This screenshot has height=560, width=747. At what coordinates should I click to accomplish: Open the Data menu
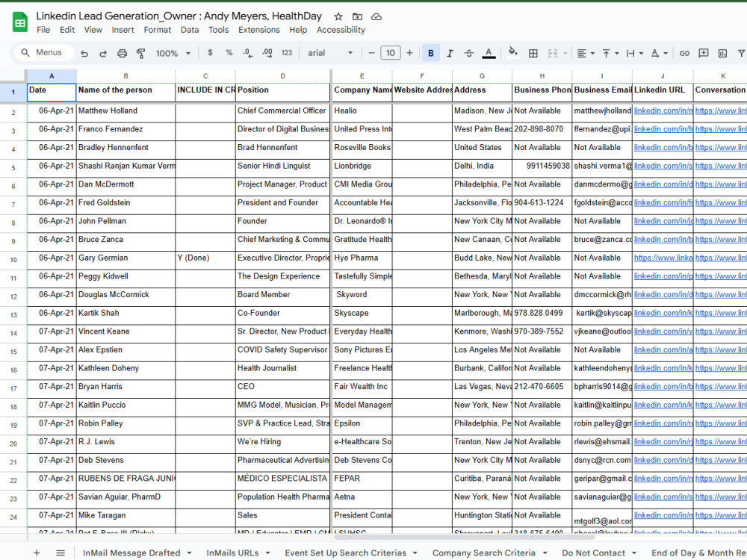[190, 30]
